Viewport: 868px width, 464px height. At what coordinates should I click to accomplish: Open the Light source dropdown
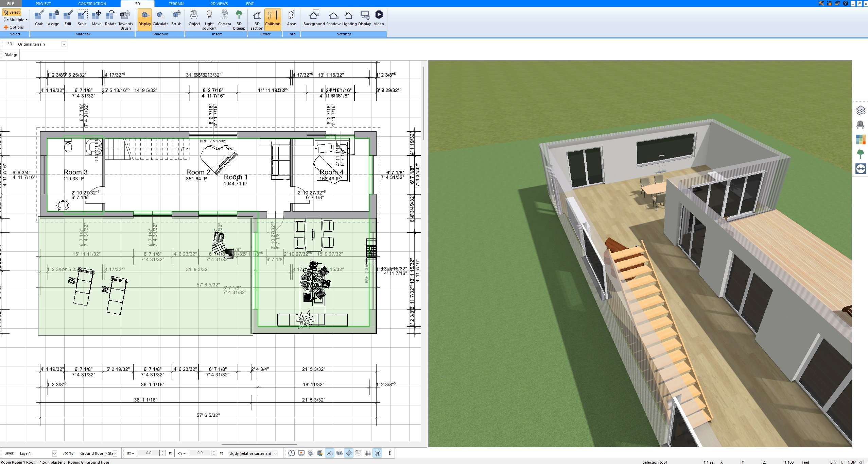[x=209, y=20]
